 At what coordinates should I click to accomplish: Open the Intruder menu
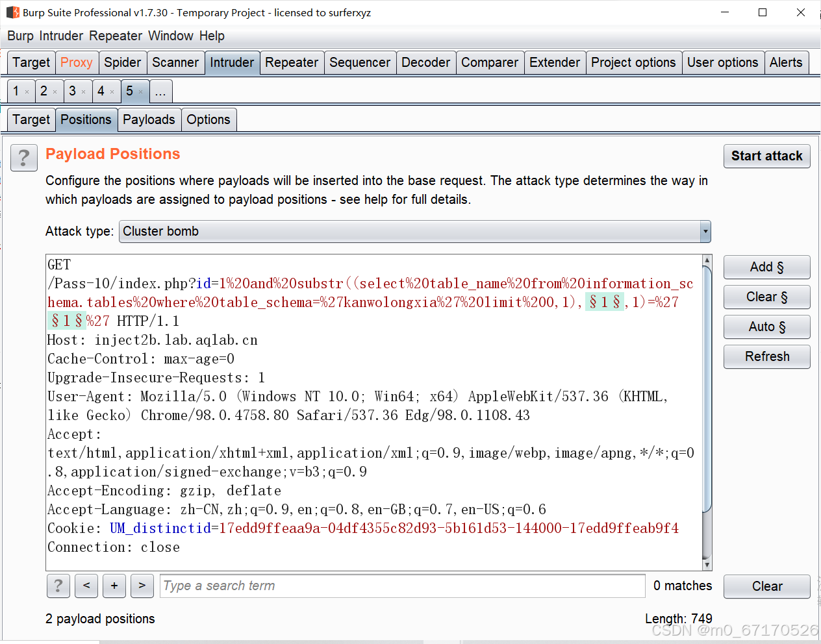(x=61, y=36)
